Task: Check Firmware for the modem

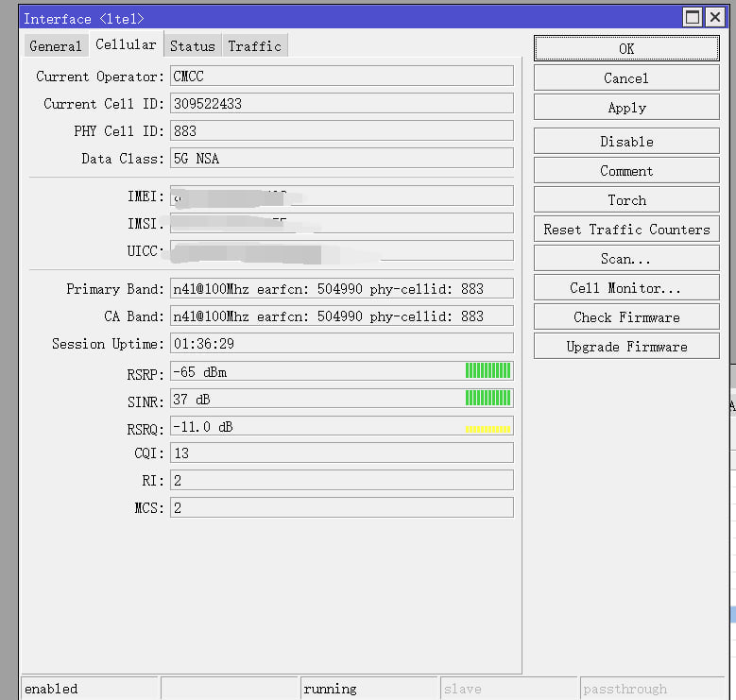Action: 625,317
